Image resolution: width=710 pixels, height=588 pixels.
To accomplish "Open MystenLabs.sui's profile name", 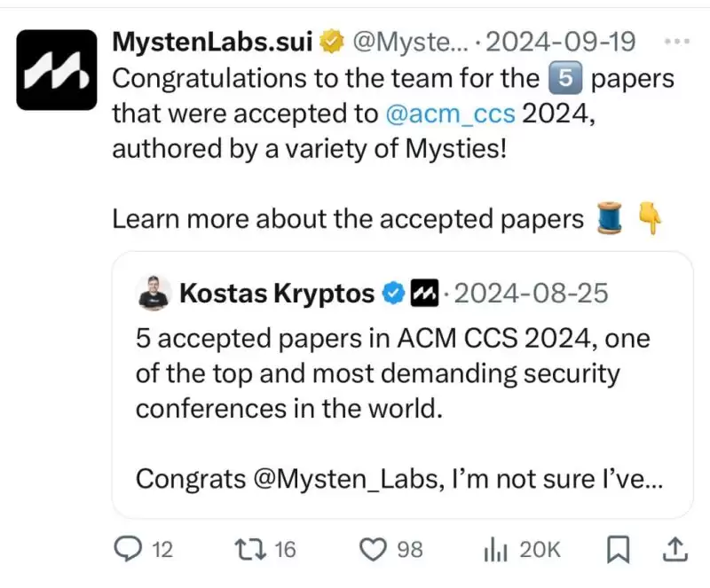I will (x=211, y=41).
